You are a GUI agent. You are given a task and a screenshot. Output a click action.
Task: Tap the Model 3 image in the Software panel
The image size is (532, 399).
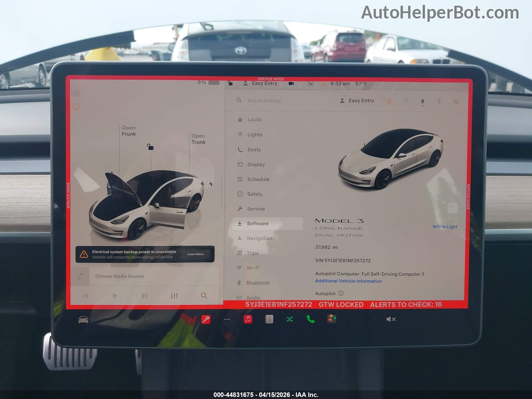(391, 159)
